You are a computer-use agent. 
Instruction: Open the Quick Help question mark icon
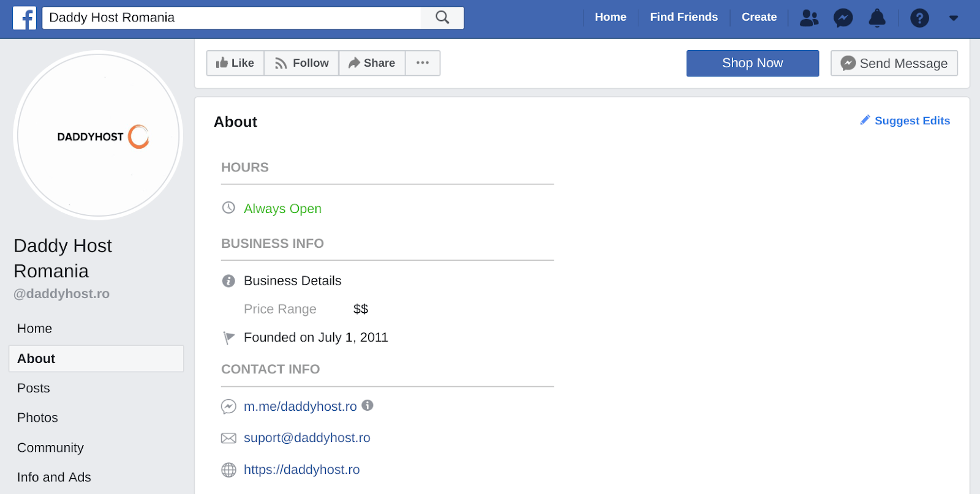click(x=919, y=18)
